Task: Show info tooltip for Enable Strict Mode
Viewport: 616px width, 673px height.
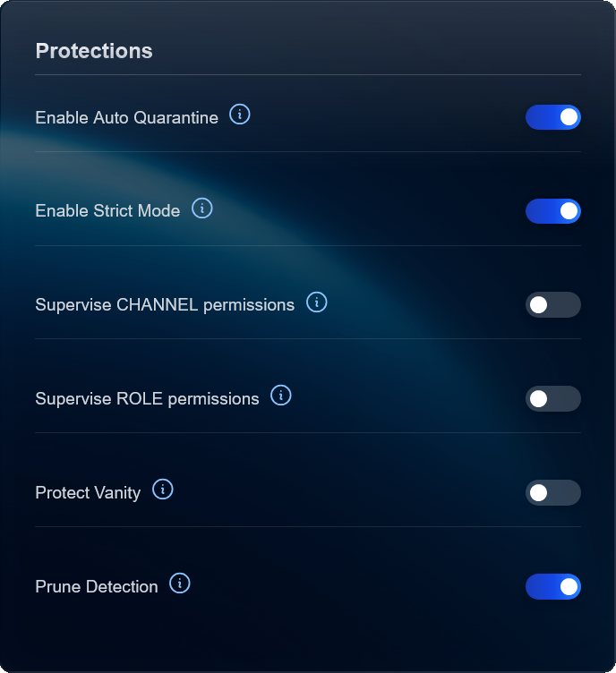Action: [202, 209]
